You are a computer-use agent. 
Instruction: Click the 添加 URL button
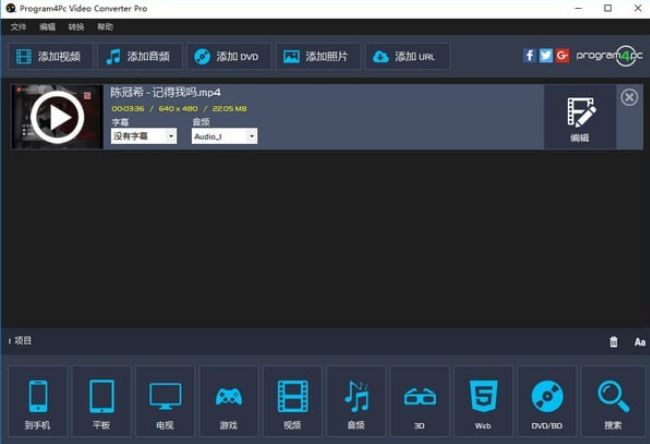[407, 56]
